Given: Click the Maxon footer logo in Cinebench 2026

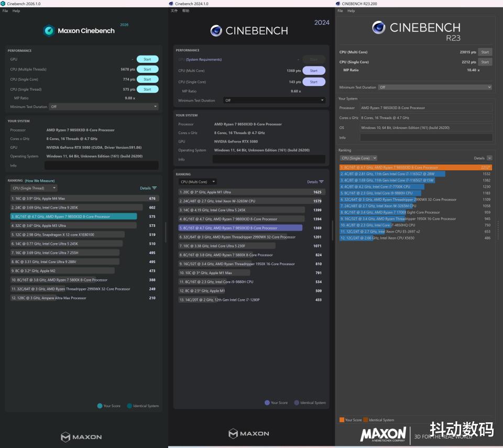Looking at the screenshot, I should click(x=82, y=437).
